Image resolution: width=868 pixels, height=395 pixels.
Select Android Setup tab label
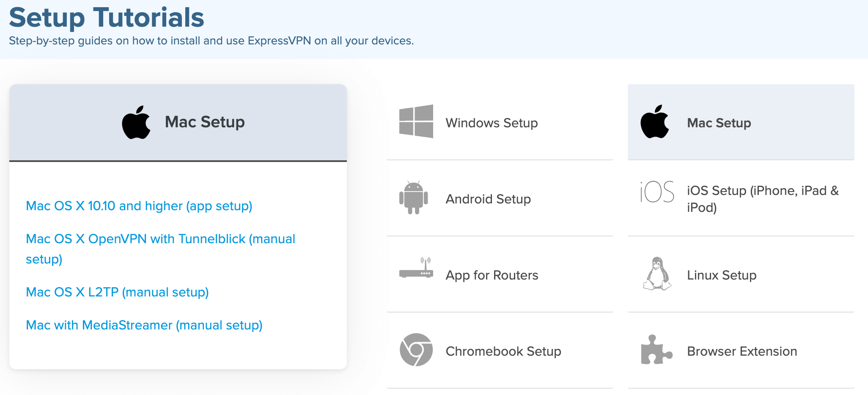click(488, 199)
